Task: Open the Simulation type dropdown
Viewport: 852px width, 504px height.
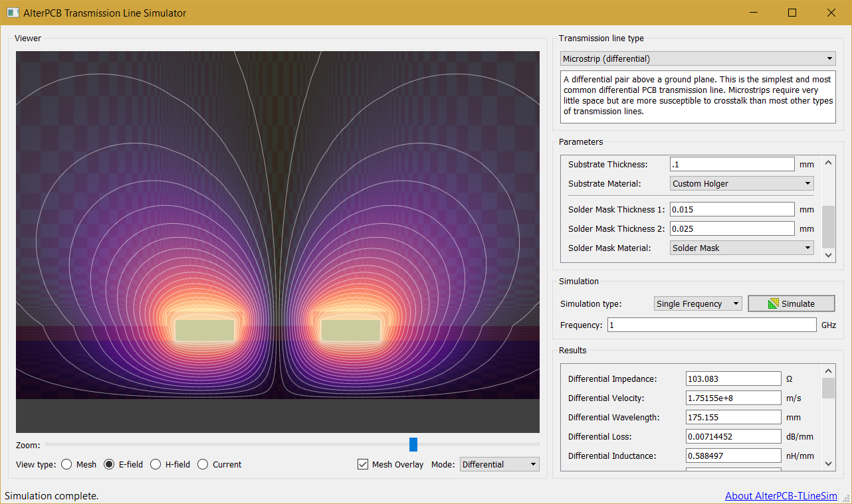Action: pyautogui.click(x=698, y=303)
